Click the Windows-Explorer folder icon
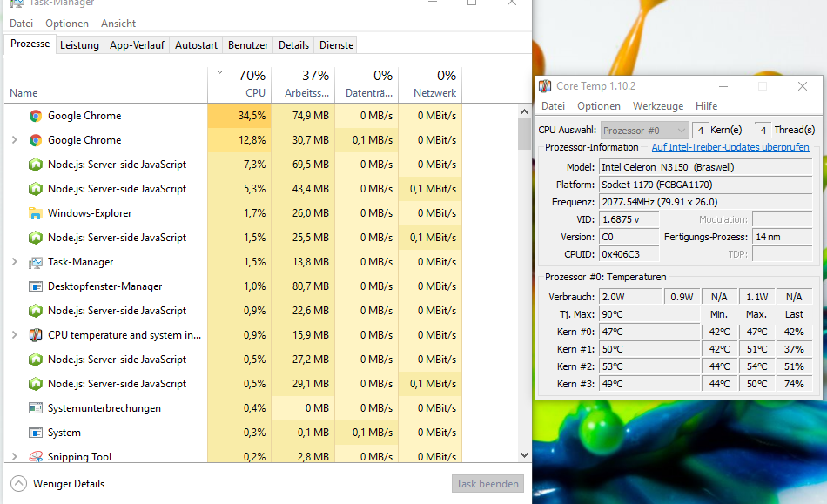Image resolution: width=827 pixels, height=504 pixels. pos(36,213)
